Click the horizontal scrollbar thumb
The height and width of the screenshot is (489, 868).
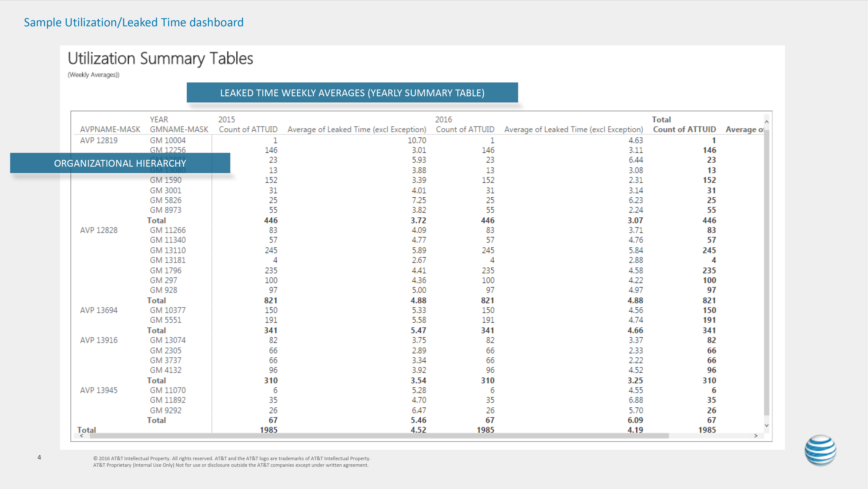pos(379,436)
